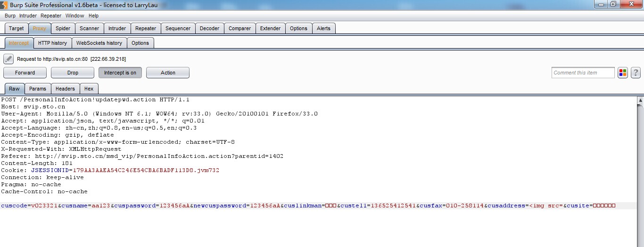Switch to the Decoder tab
The width and height of the screenshot is (644, 247).
pyautogui.click(x=209, y=28)
